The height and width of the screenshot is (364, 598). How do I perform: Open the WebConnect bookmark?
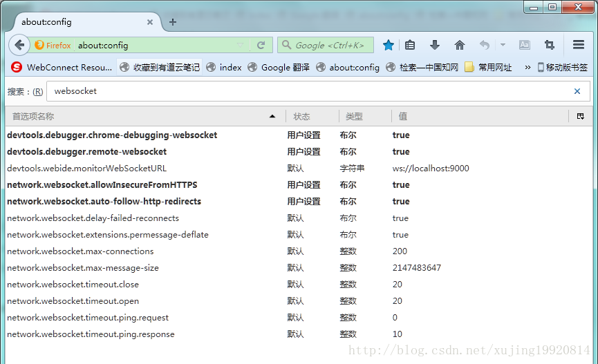62,68
